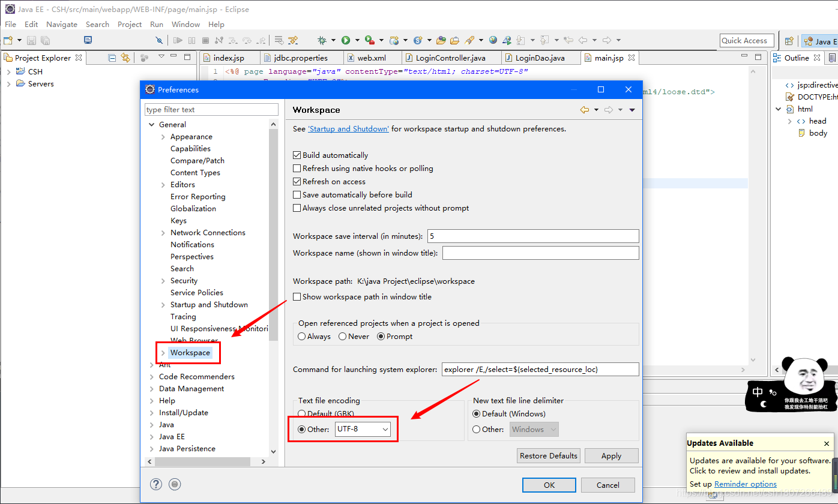
Task: Open the Preferences view menu dropdown arrow
Action: [632, 110]
